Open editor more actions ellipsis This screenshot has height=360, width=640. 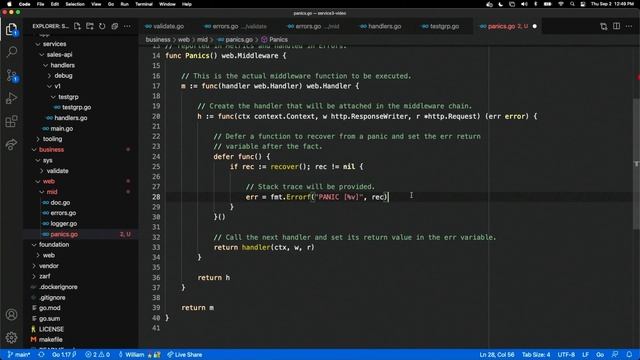point(629,27)
